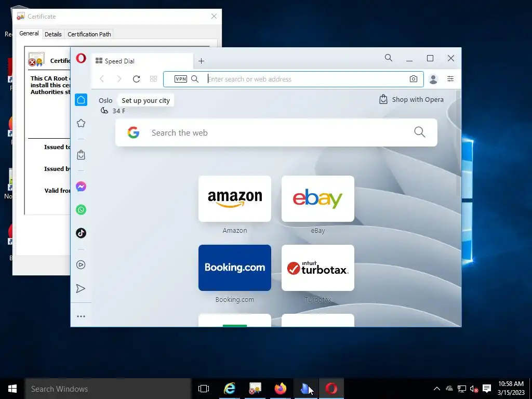This screenshot has height=399, width=532.
Task: Switch to General tab in Certificate window
Action: 29,33
